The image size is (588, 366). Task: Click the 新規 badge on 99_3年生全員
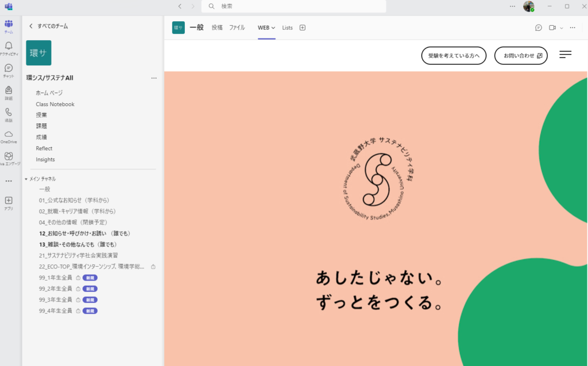coord(90,299)
